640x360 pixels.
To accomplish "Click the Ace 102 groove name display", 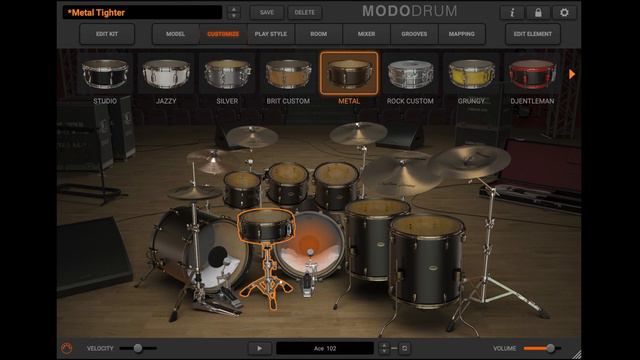I will [x=325, y=348].
